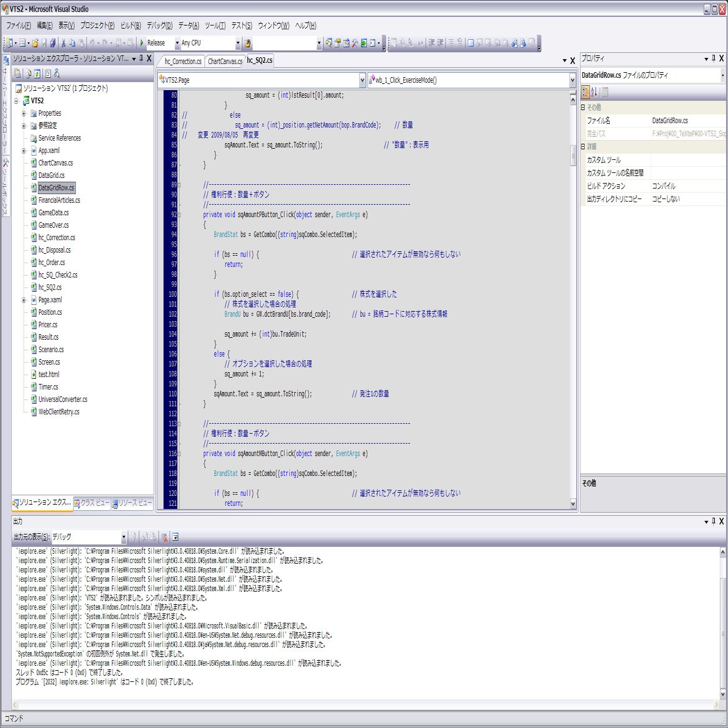The width and height of the screenshot is (728, 728).
Task: Open the ファイル(F) menu
Action: 19,26
